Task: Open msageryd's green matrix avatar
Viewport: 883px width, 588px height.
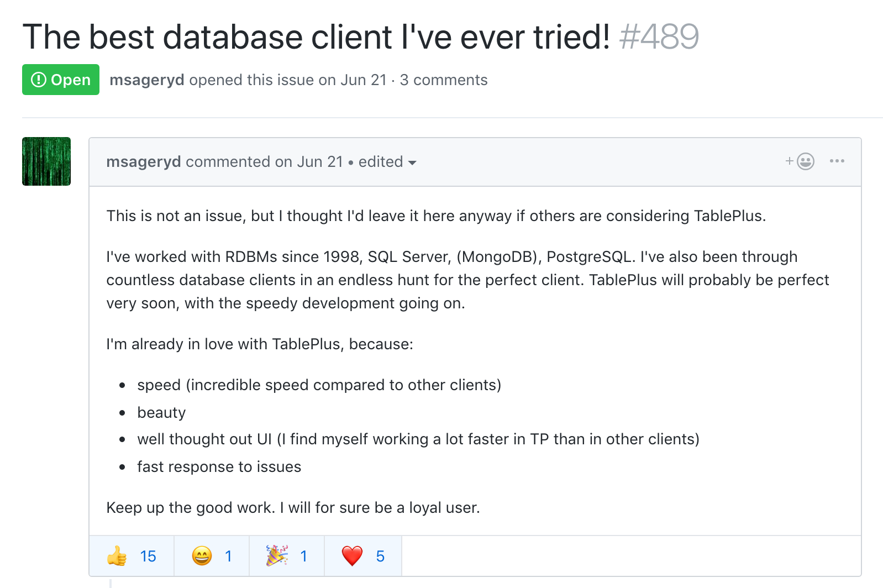Action: (x=46, y=161)
